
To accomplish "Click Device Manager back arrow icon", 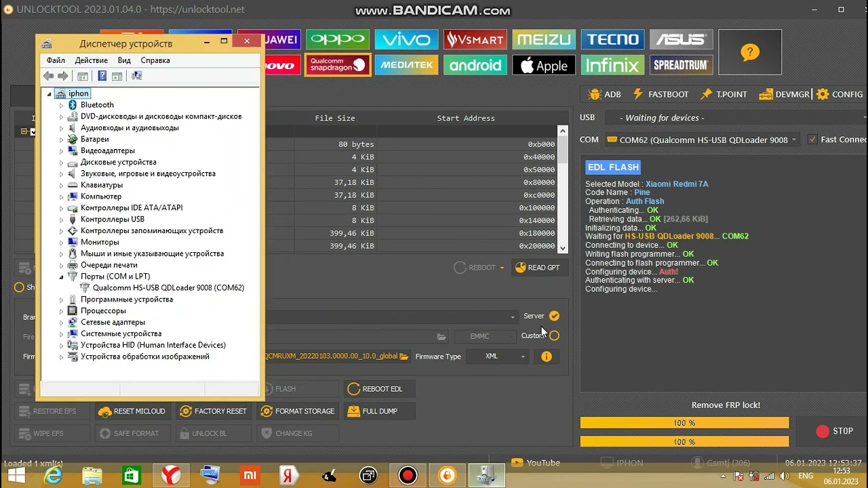I will pos(48,76).
